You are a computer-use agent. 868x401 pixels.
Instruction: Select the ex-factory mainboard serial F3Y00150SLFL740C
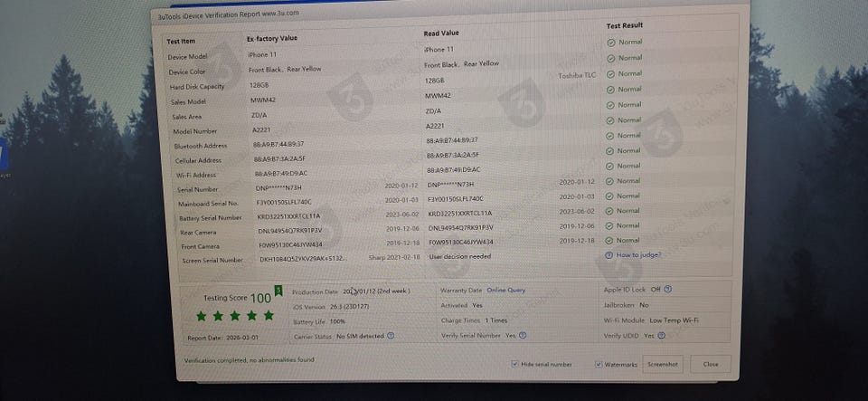[x=284, y=202]
